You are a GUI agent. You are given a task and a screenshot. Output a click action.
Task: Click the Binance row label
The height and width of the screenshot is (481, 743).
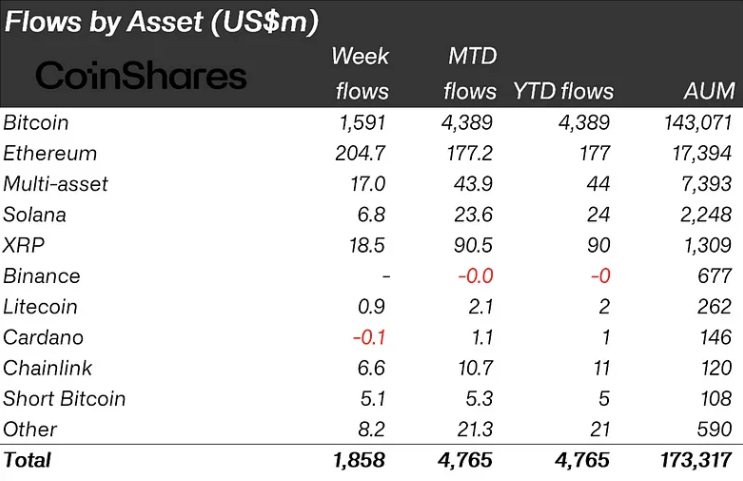[41, 276]
